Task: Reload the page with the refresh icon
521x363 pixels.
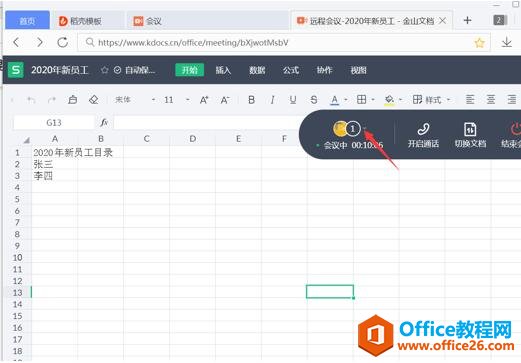Action: 63,42
